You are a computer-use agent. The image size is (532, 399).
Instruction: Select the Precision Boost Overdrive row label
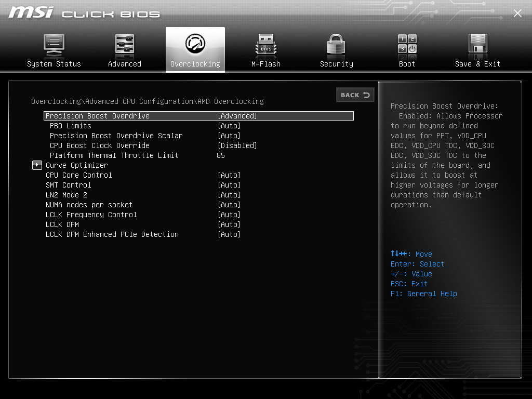(97, 116)
